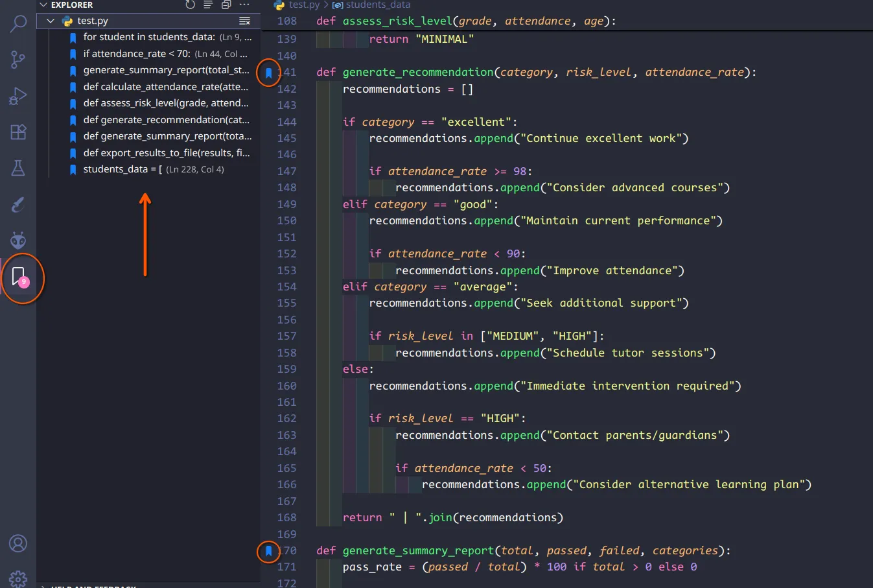
Task: Open the Extensions view
Action: (x=18, y=132)
